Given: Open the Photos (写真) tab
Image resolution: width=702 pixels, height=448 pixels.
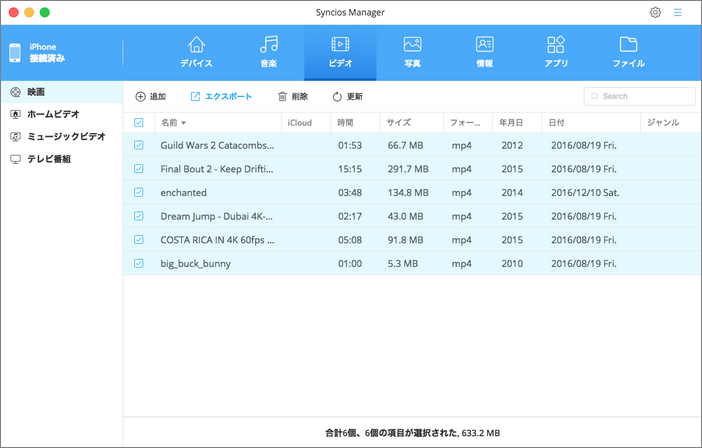Looking at the screenshot, I should [x=412, y=52].
